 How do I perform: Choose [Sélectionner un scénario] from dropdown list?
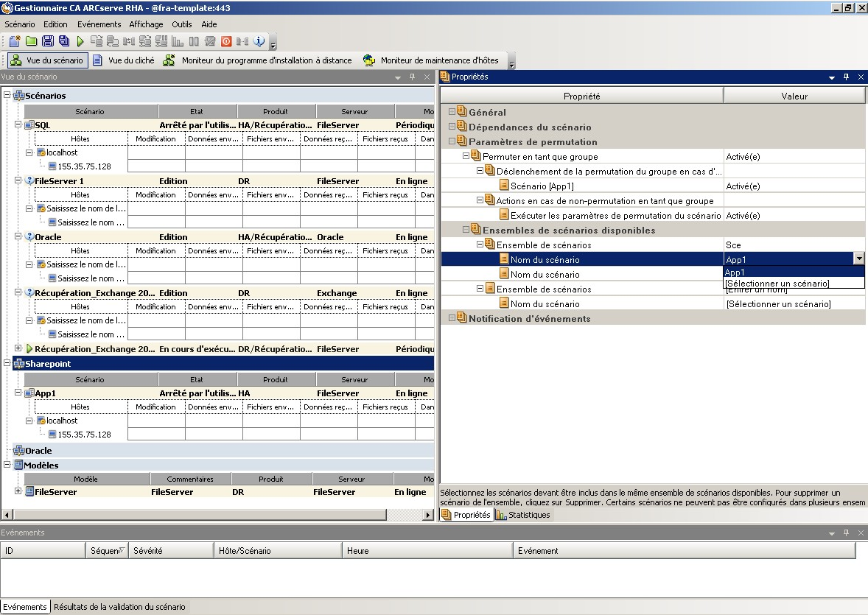pos(777,284)
